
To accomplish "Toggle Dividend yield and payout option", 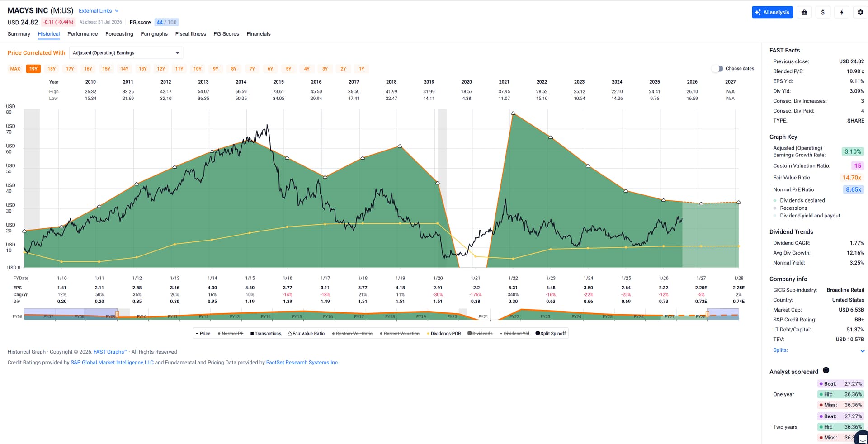I will coord(807,216).
